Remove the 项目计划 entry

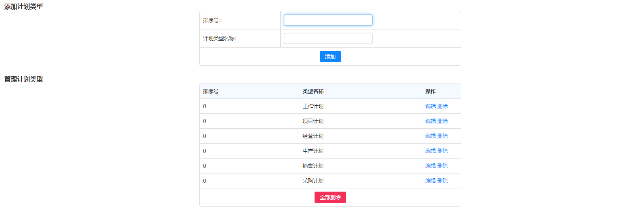point(442,121)
